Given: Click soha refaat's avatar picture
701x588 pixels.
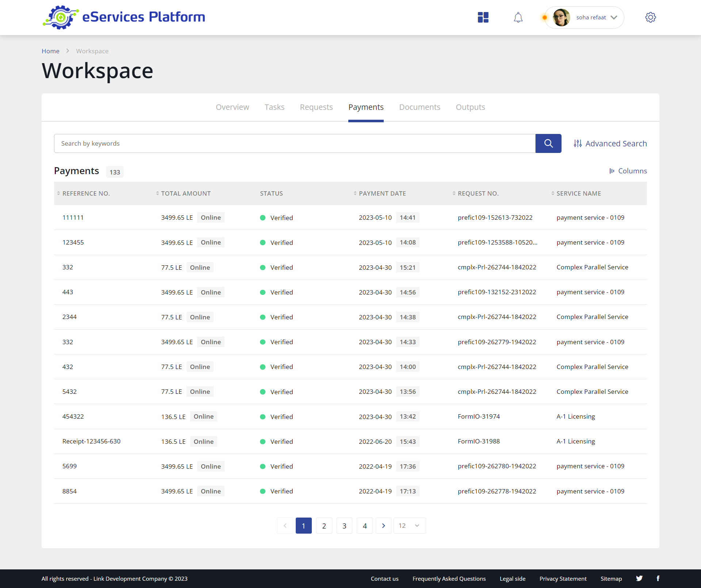Looking at the screenshot, I should pos(561,17).
